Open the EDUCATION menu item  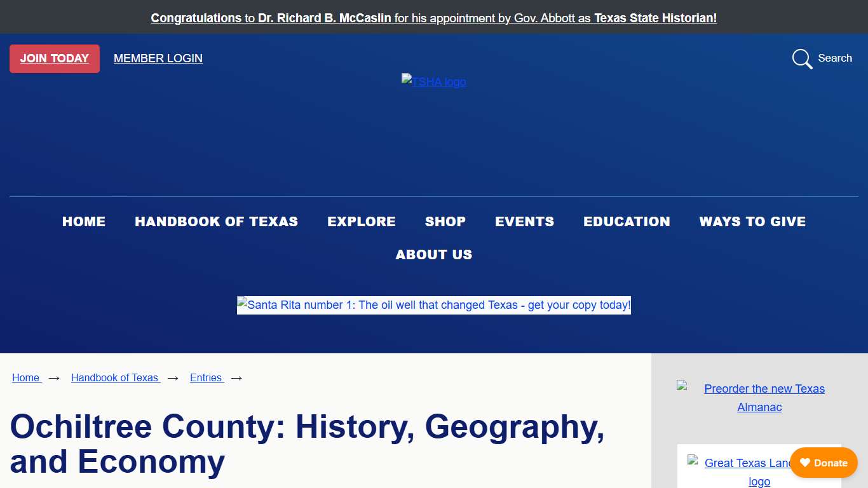coord(627,222)
